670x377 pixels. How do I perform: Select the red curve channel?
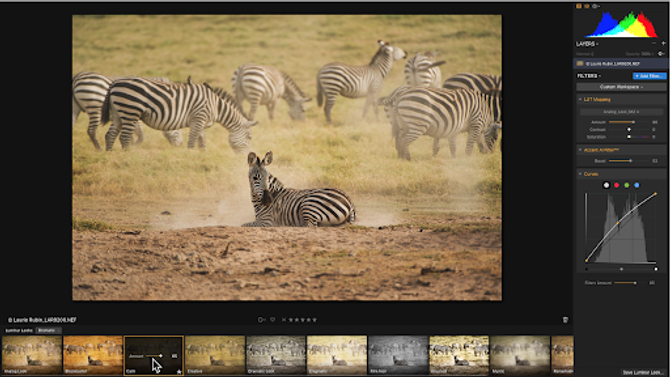pos(617,185)
